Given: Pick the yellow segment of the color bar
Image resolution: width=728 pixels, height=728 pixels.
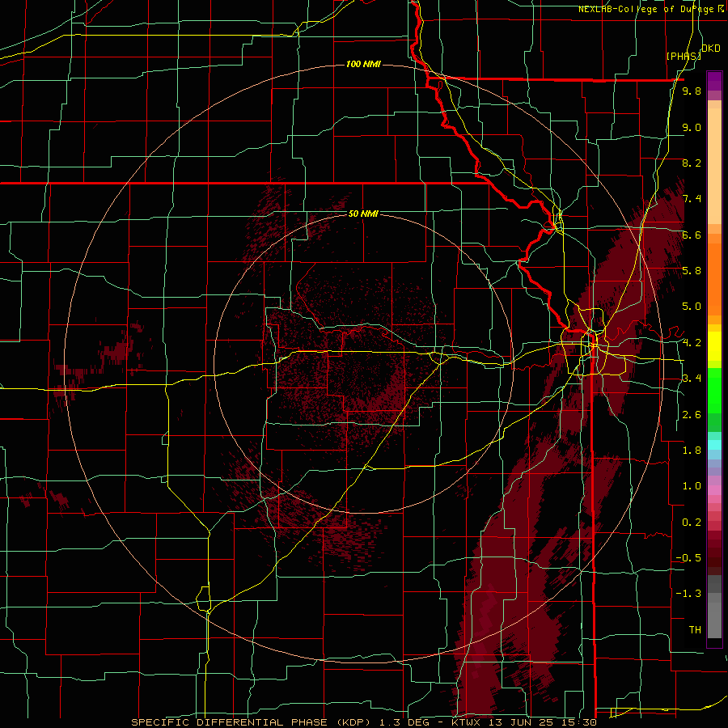Looking at the screenshot, I should click(714, 346).
